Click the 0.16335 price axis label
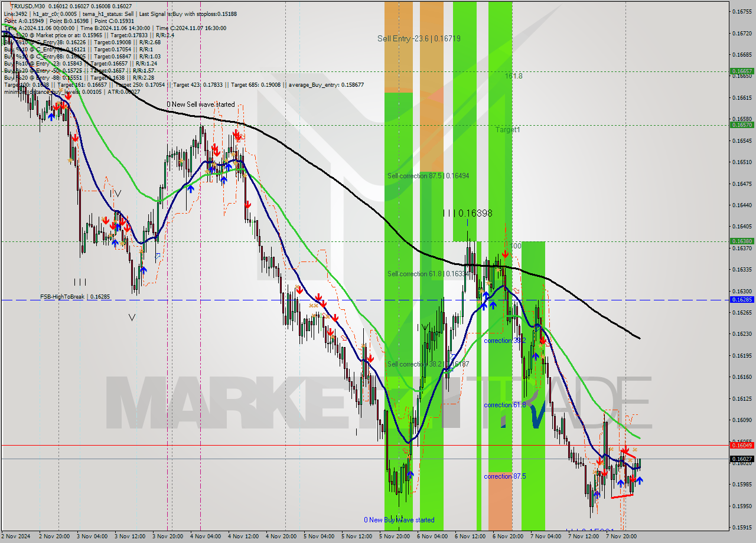This screenshot has height=543, width=756. 742,269
